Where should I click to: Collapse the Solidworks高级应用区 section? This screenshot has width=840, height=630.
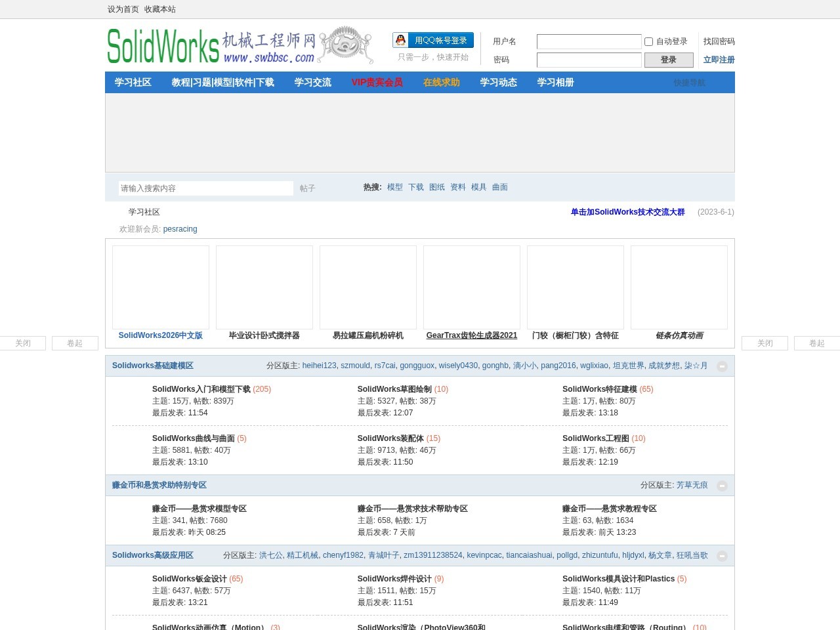click(x=722, y=556)
